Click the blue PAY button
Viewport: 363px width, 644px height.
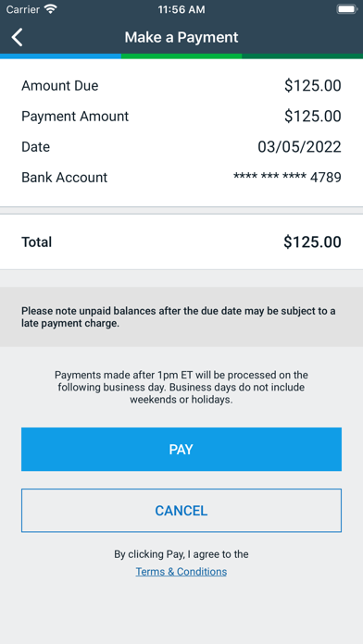pyautogui.click(x=181, y=449)
